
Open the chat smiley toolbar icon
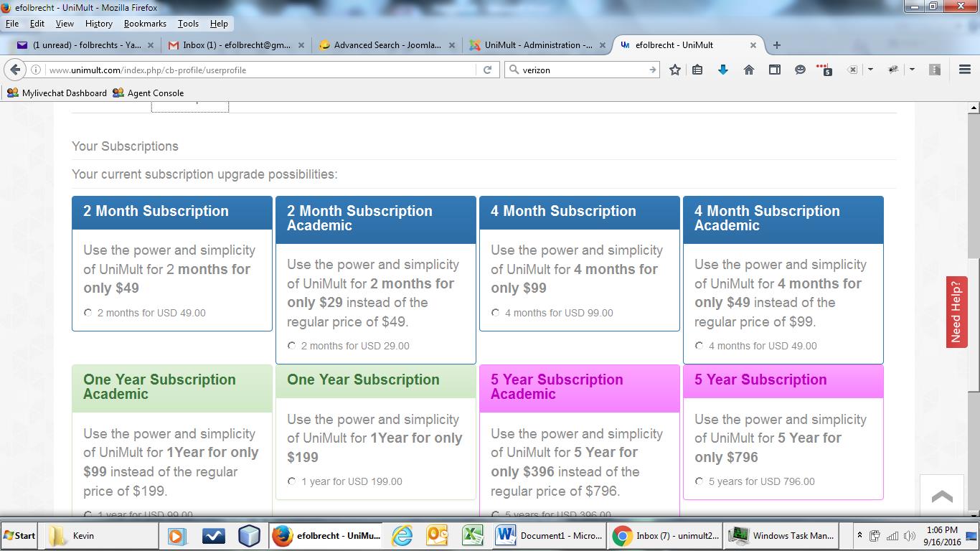click(x=800, y=70)
